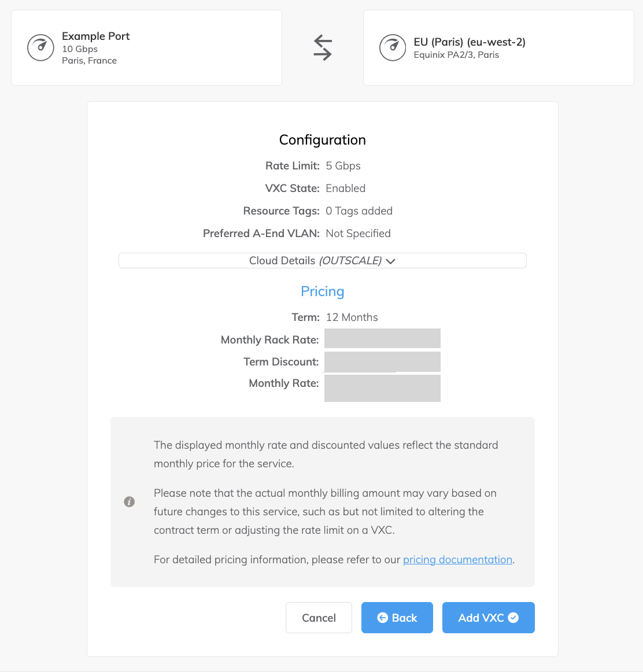Image resolution: width=643 pixels, height=672 pixels.
Task: Open the pricing documentation link
Action: [457, 560]
